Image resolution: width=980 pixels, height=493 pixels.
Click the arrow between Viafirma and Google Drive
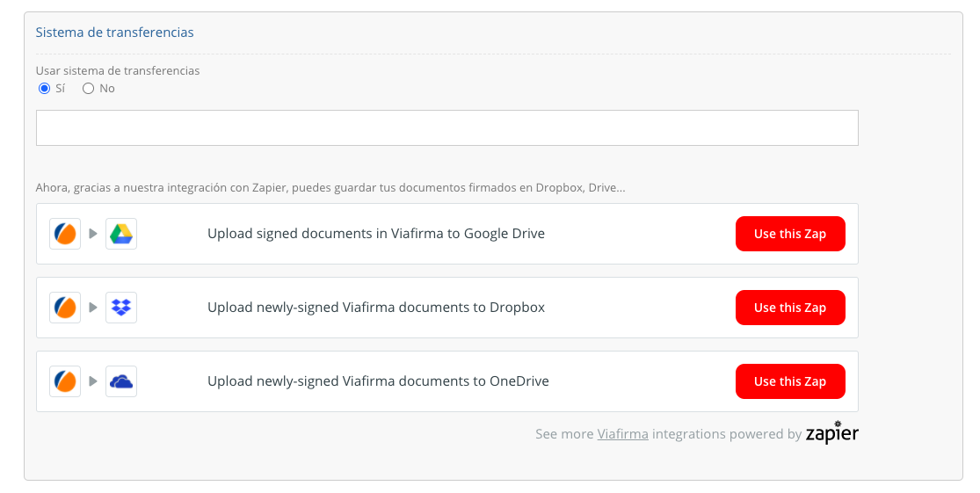pos(93,234)
